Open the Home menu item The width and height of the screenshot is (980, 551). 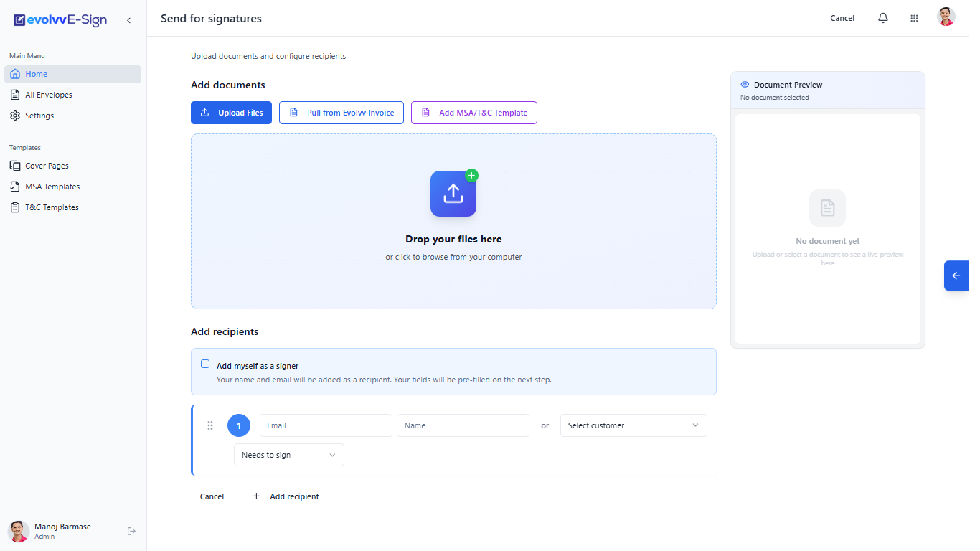72,74
